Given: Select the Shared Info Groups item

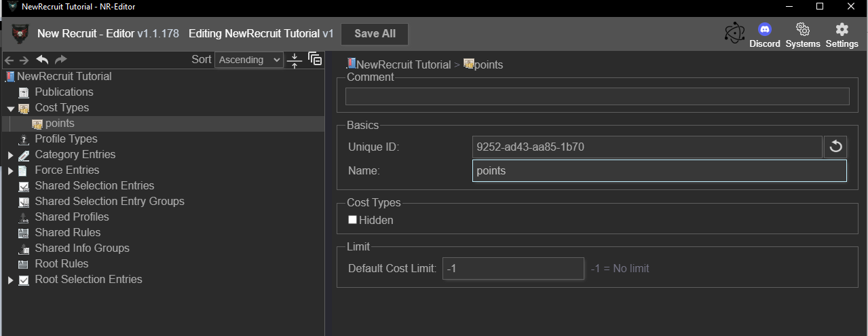Looking at the screenshot, I should coord(82,248).
